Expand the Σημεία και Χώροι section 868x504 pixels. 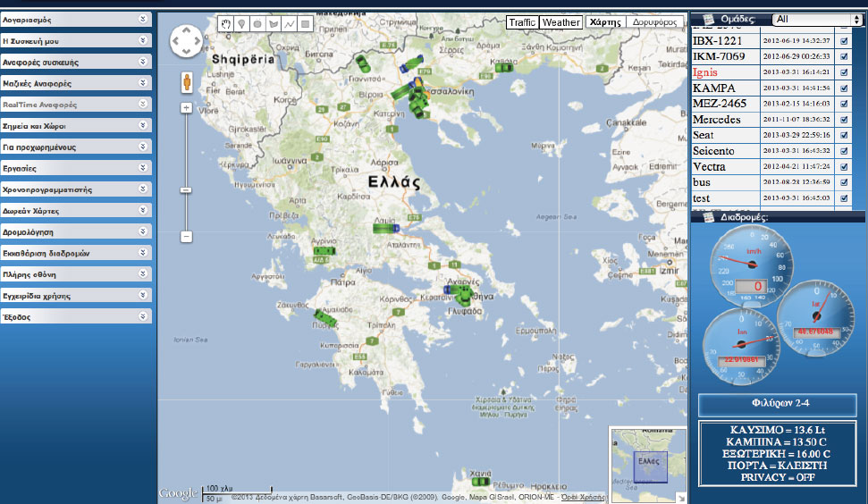click(75, 126)
